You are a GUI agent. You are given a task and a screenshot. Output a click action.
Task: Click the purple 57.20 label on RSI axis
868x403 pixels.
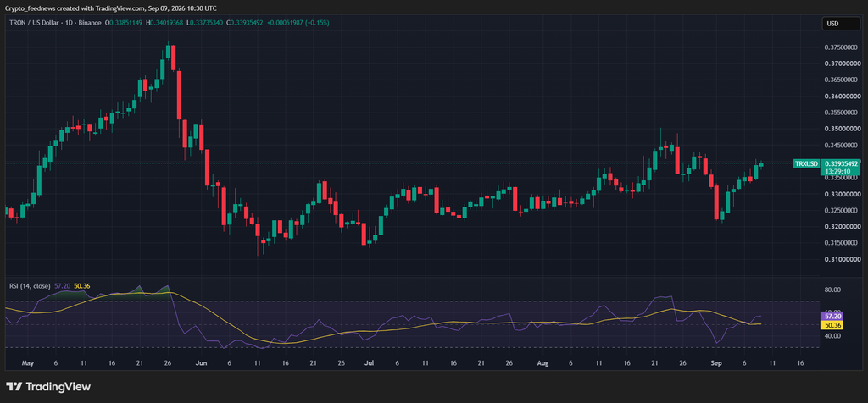(x=832, y=317)
